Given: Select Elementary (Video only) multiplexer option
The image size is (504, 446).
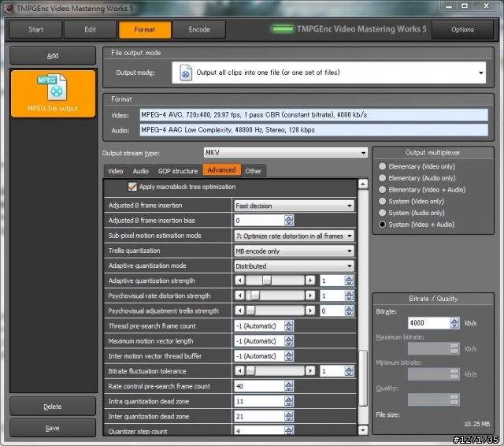Looking at the screenshot, I should pyautogui.click(x=382, y=166).
